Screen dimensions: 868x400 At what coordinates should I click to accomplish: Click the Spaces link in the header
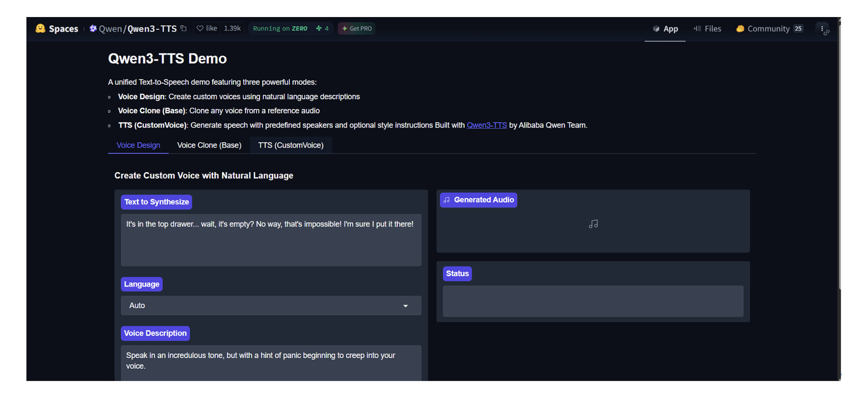(64, 29)
